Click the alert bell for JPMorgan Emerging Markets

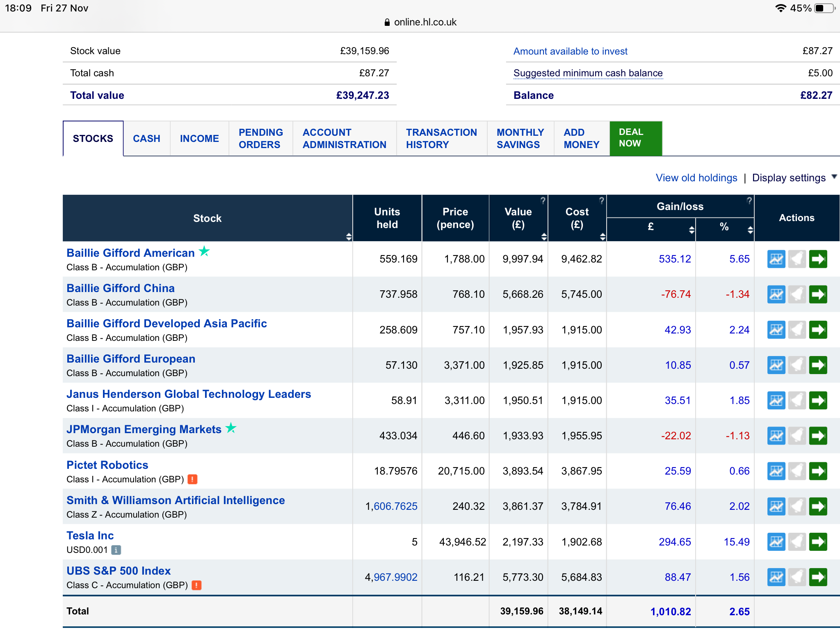tap(797, 436)
